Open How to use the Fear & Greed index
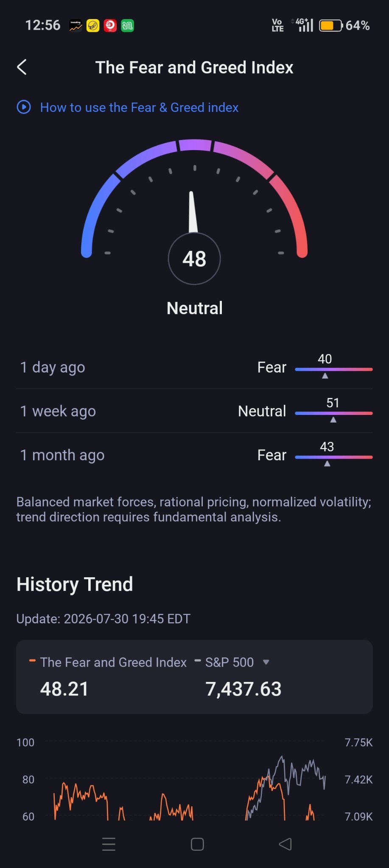This screenshot has height=868, width=389. 139,108
